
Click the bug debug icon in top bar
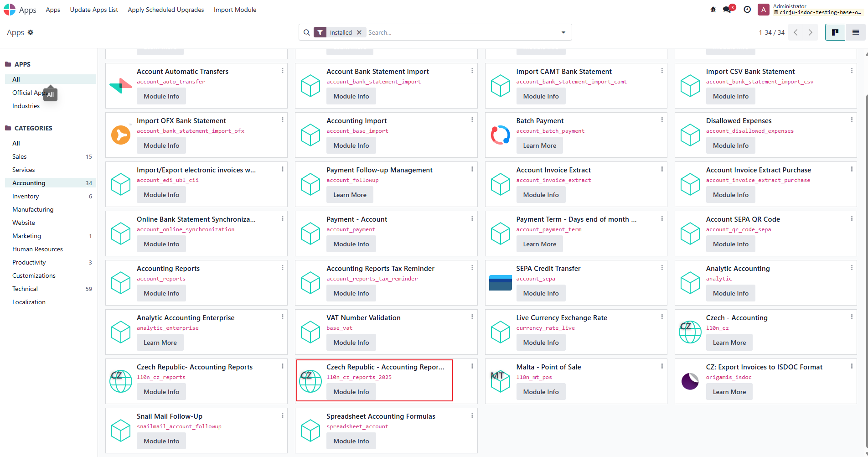[713, 10]
